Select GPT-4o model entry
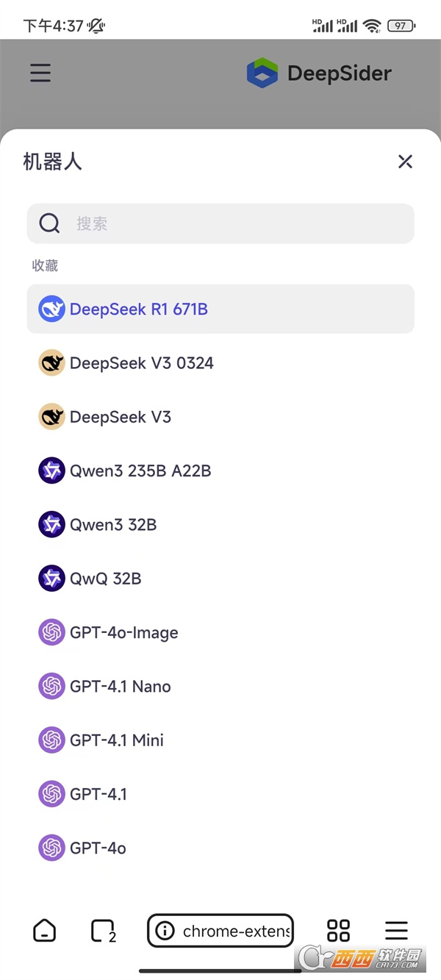This screenshot has width=441, height=980. point(98,848)
